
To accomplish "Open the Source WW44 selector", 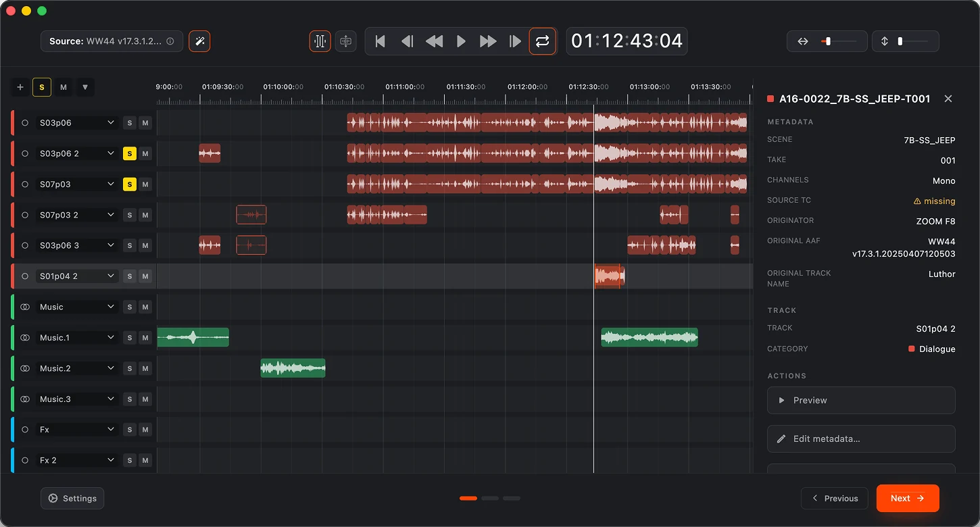I will click(112, 41).
